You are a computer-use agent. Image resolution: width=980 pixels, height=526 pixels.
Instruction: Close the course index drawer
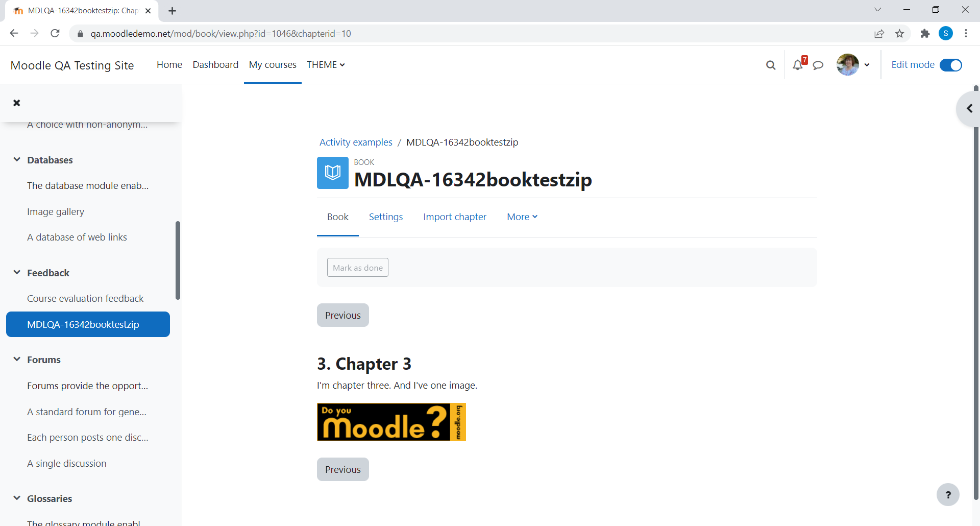coord(17,103)
